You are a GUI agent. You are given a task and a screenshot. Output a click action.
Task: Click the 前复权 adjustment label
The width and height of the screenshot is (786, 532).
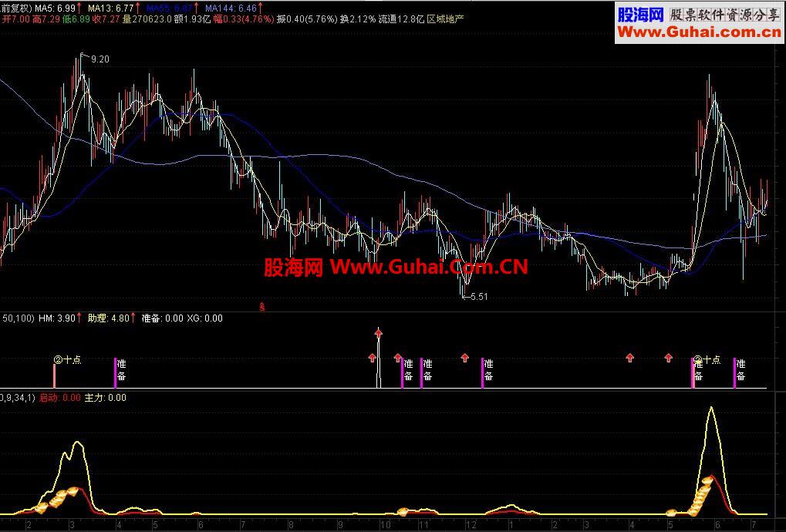tap(16, 8)
